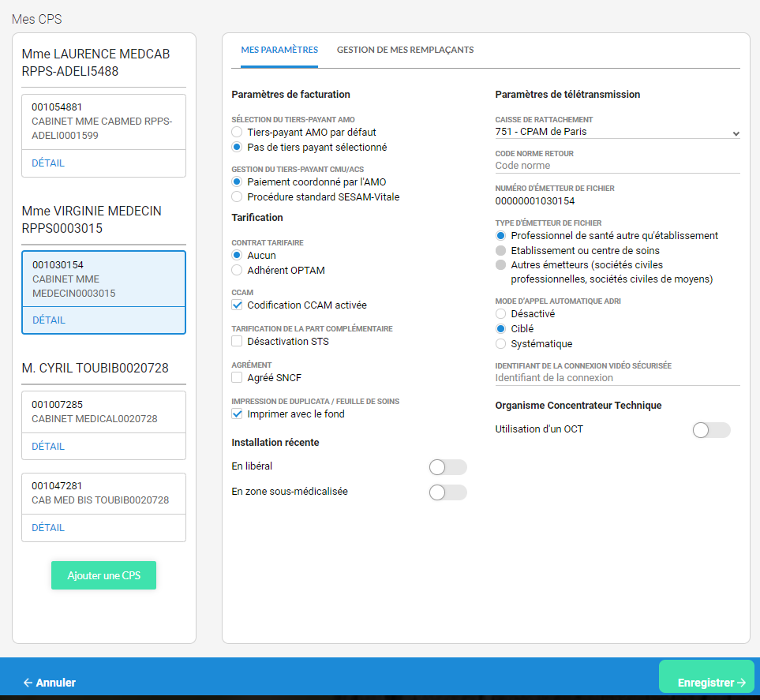Click the Identifiant de la connexion field
The image size is (760, 700).
[x=617, y=378]
